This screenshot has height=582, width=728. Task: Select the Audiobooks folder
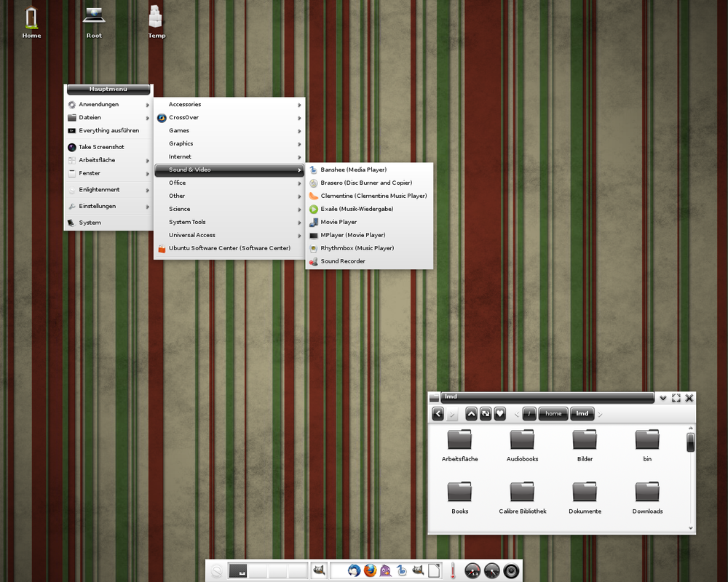point(522,445)
